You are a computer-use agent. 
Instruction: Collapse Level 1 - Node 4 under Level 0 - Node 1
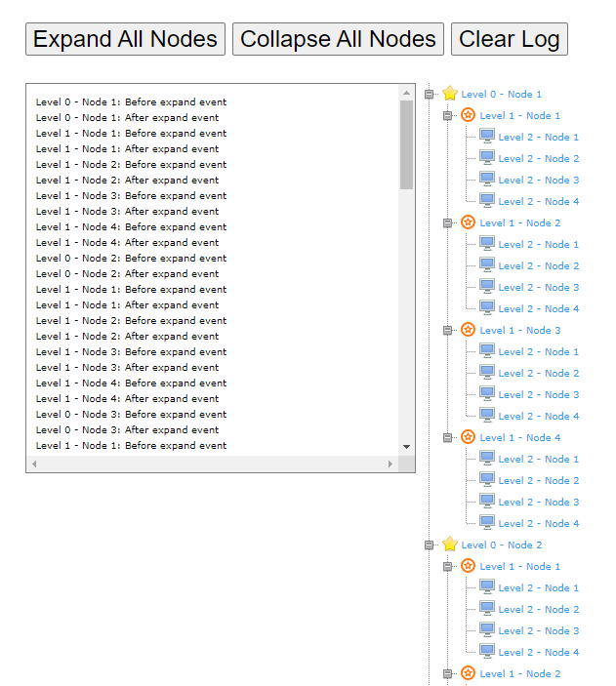(447, 437)
